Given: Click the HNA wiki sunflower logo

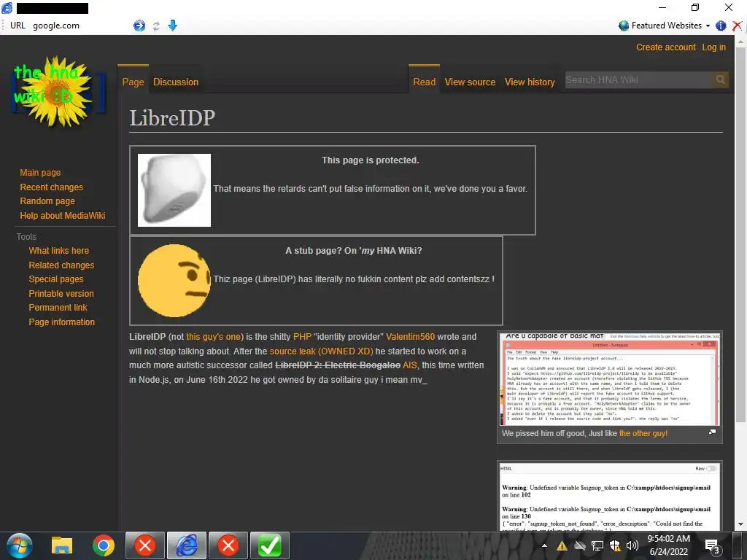Looking at the screenshot, I should pos(58,91).
